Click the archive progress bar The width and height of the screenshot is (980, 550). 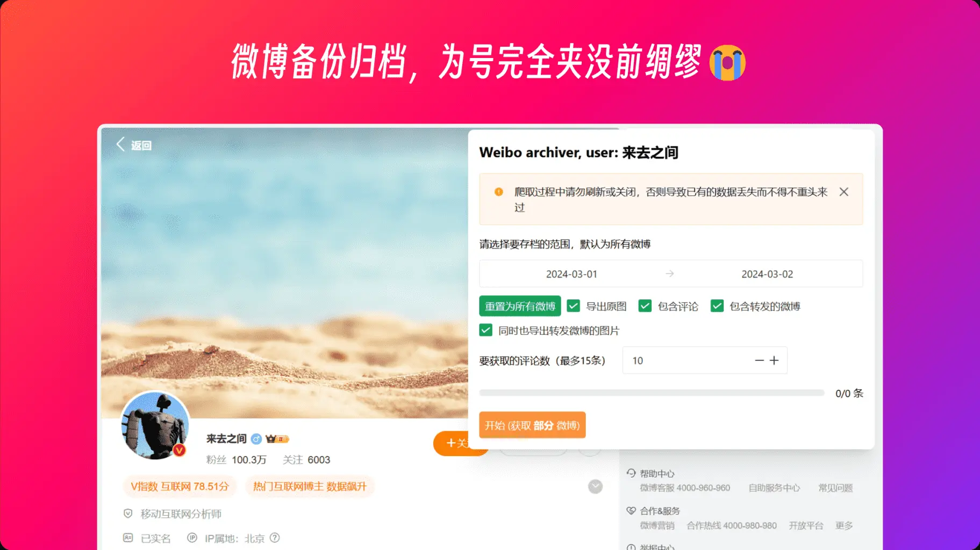click(x=652, y=393)
